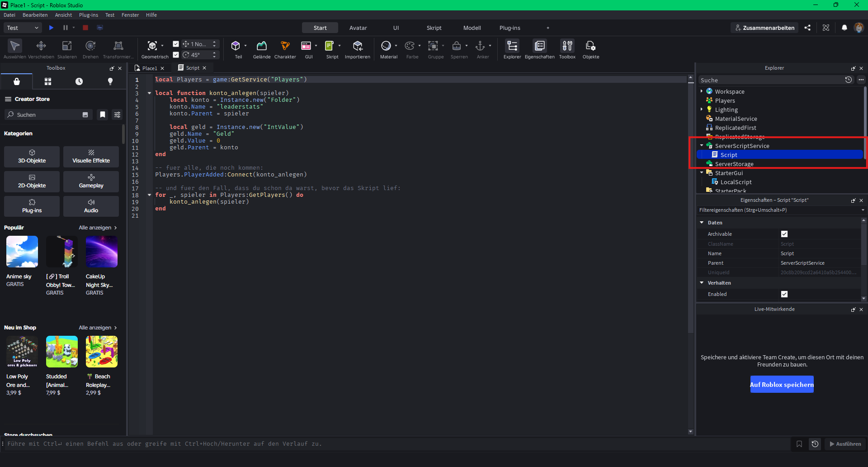Image resolution: width=868 pixels, height=467 pixels.
Task: Toggle the 45° rotation snapping checkbox
Action: pos(176,55)
